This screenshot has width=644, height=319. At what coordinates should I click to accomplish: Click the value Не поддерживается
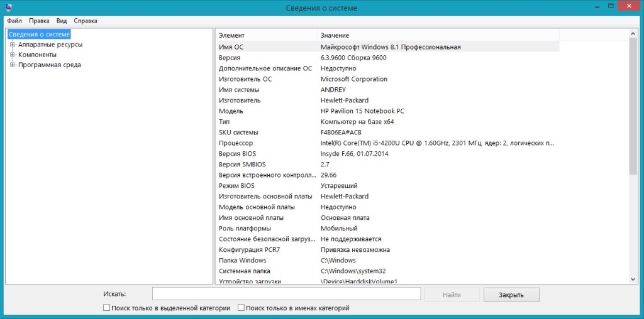click(351, 239)
